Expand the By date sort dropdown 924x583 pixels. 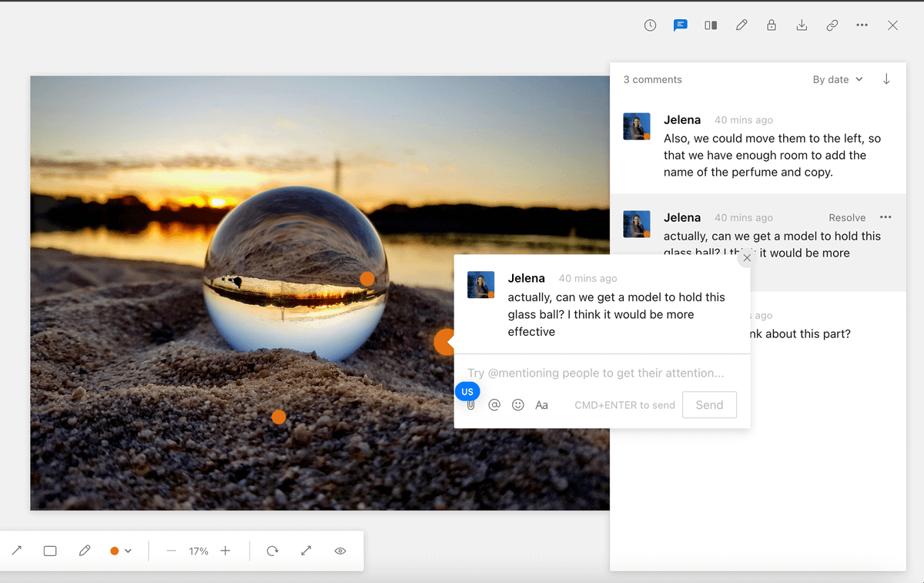[838, 79]
